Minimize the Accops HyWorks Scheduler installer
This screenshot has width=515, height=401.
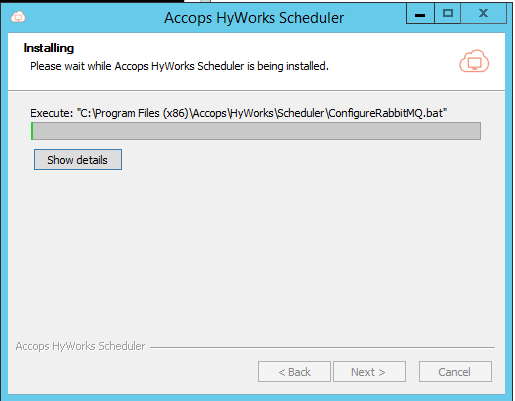pos(420,14)
